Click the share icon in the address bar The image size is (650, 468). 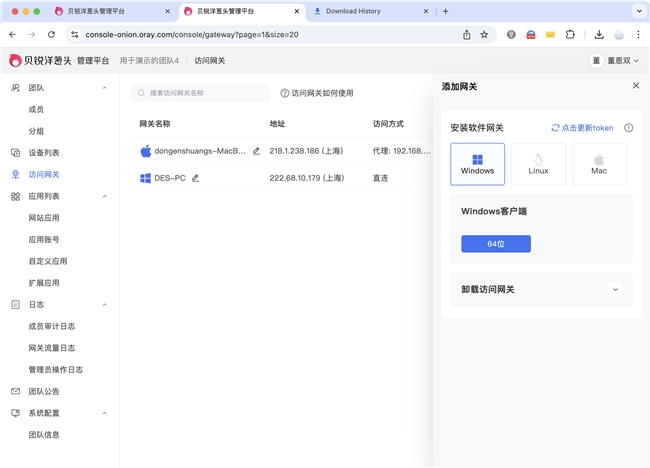467,34
